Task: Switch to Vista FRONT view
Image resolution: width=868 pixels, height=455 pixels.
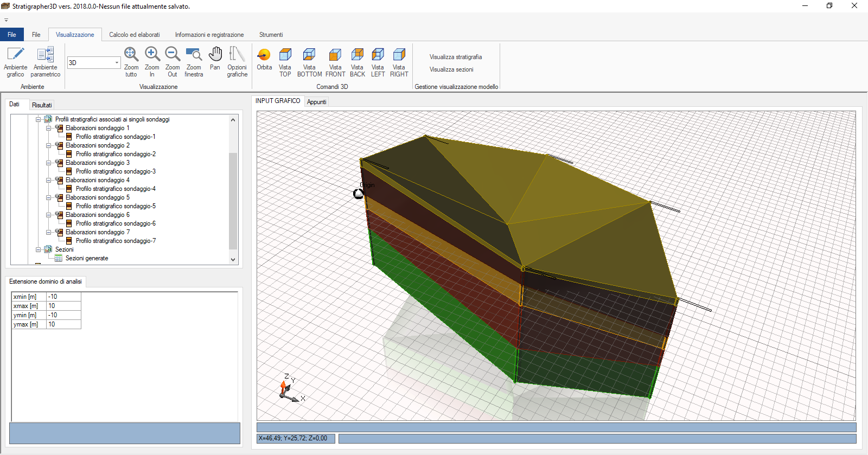Action: tap(335, 62)
